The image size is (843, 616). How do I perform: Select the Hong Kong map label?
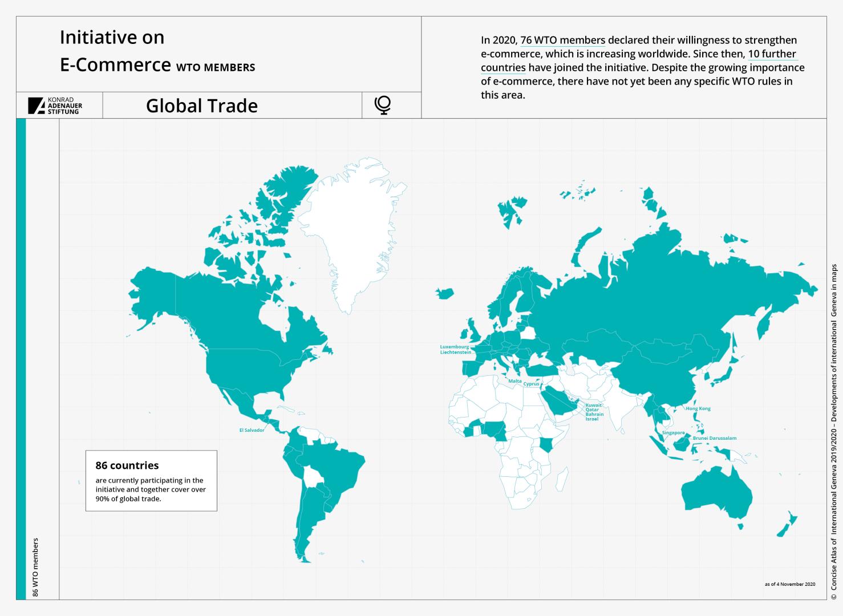tap(698, 409)
